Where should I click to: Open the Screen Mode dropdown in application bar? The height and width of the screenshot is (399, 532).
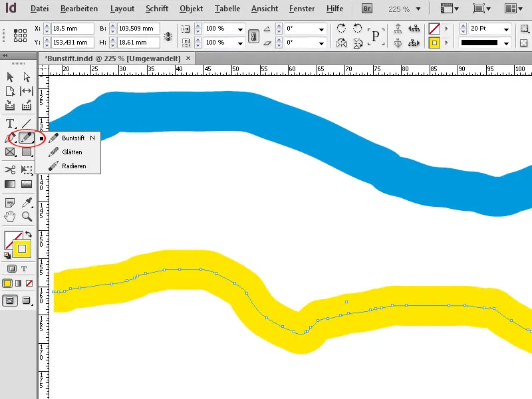pos(481,9)
